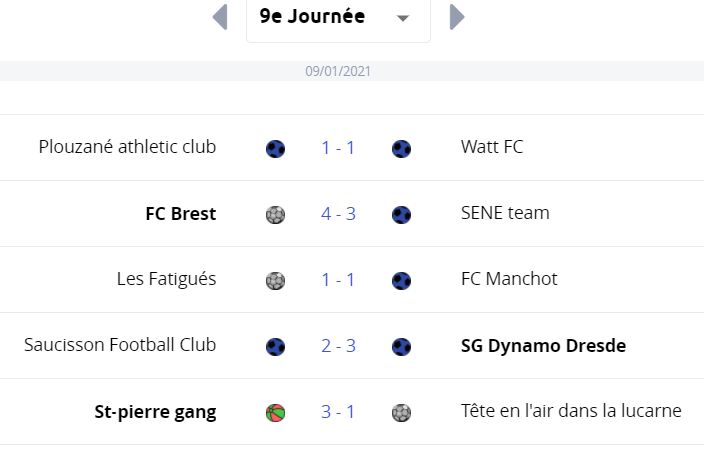Select the FC Manchot team name
The width and height of the screenshot is (704, 457).
coord(509,279)
